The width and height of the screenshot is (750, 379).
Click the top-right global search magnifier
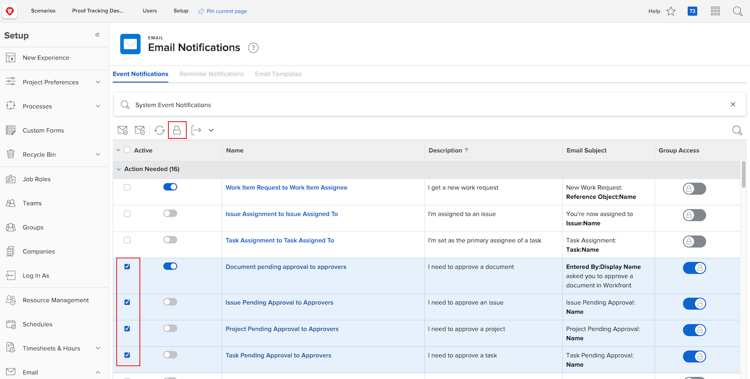coord(738,11)
